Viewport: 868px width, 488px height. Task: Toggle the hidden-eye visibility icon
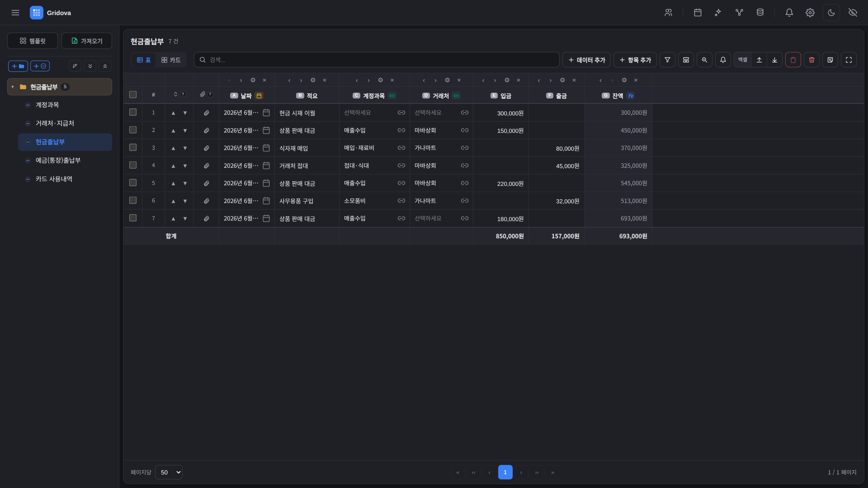pyautogui.click(x=853, y=13)
